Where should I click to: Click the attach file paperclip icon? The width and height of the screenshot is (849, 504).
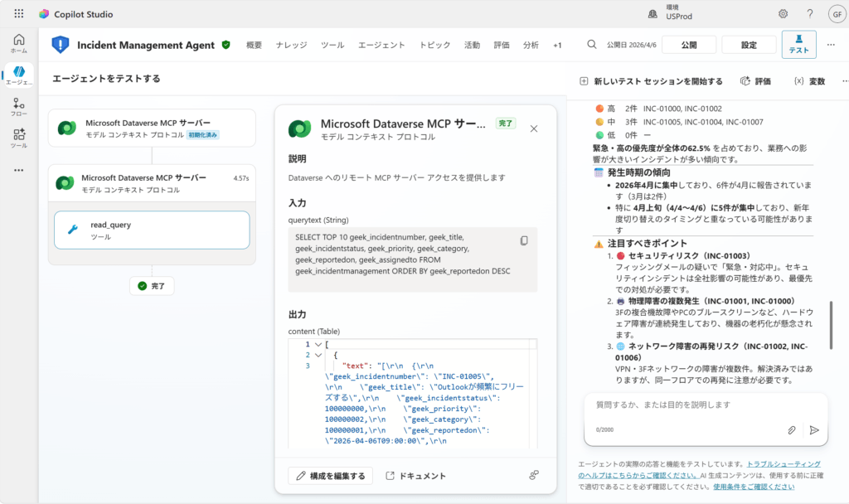coord(791,430)
